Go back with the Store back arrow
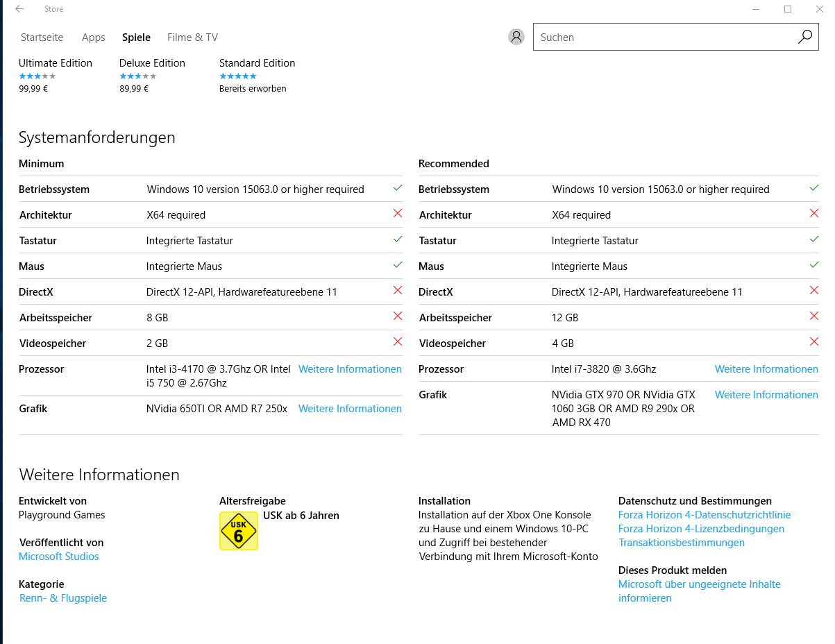835x644 pixels. [x=19, y=9]
